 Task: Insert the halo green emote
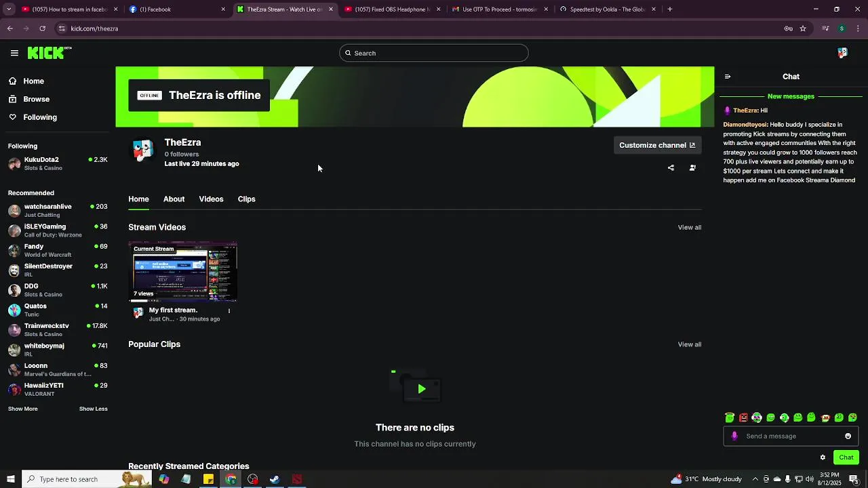[730, 418]
